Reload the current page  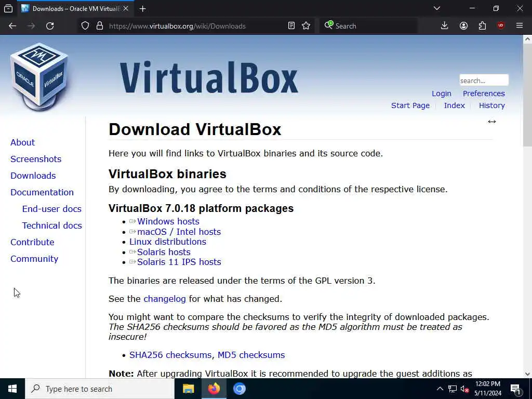point(50,26)
